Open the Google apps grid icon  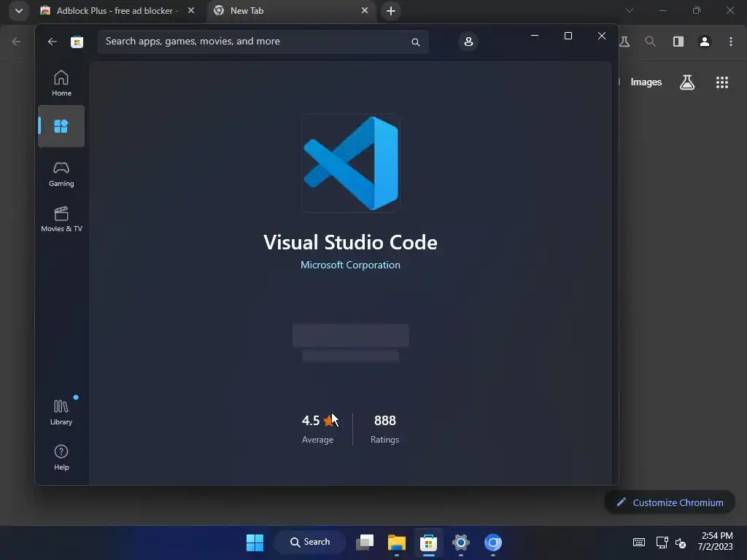pos(722,82)
